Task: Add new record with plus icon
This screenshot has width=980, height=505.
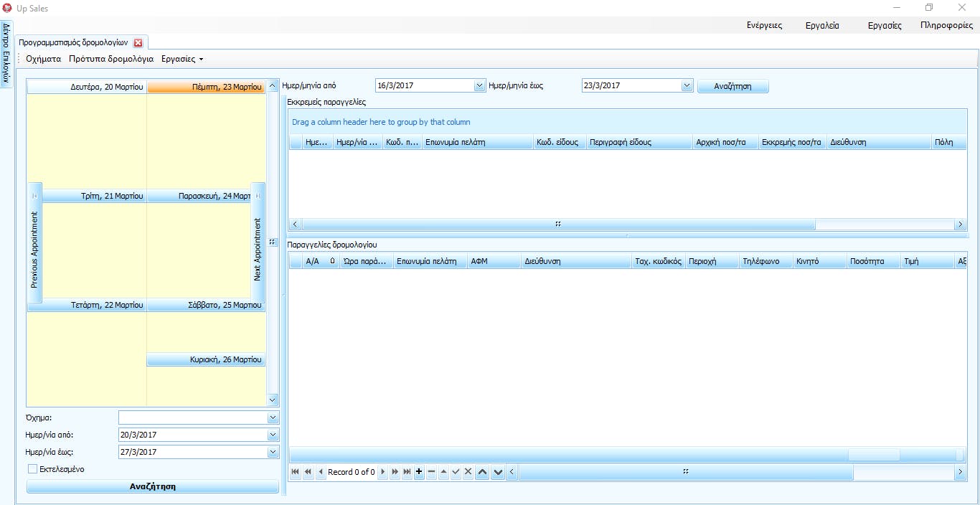Action: 419,472
